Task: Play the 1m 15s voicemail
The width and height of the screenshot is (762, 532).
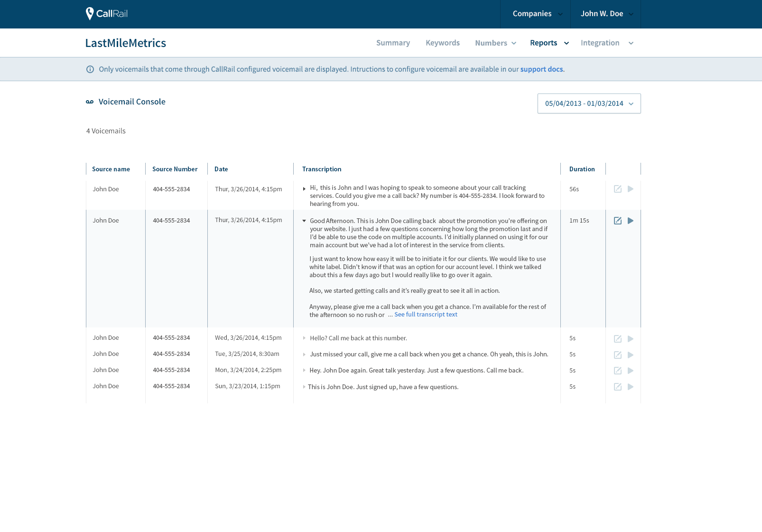Action: (x=631, y=221)
